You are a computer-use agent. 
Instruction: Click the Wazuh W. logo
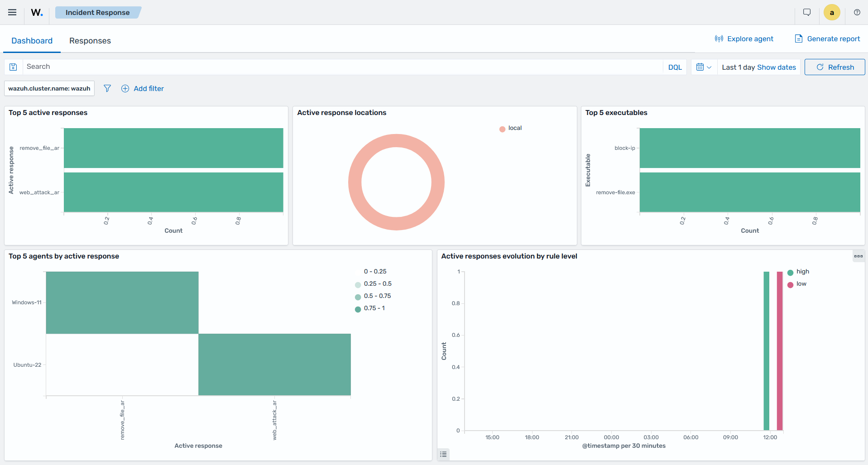(37, 12)
